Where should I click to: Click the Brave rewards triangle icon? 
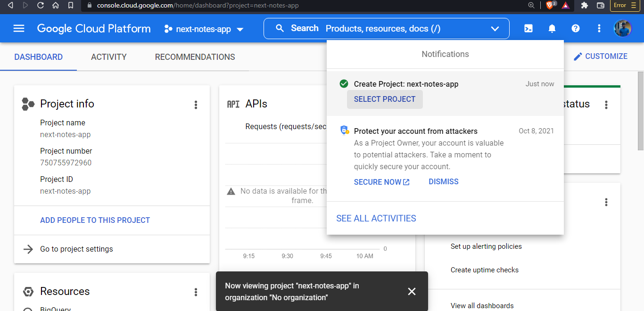tap(566, 5)
